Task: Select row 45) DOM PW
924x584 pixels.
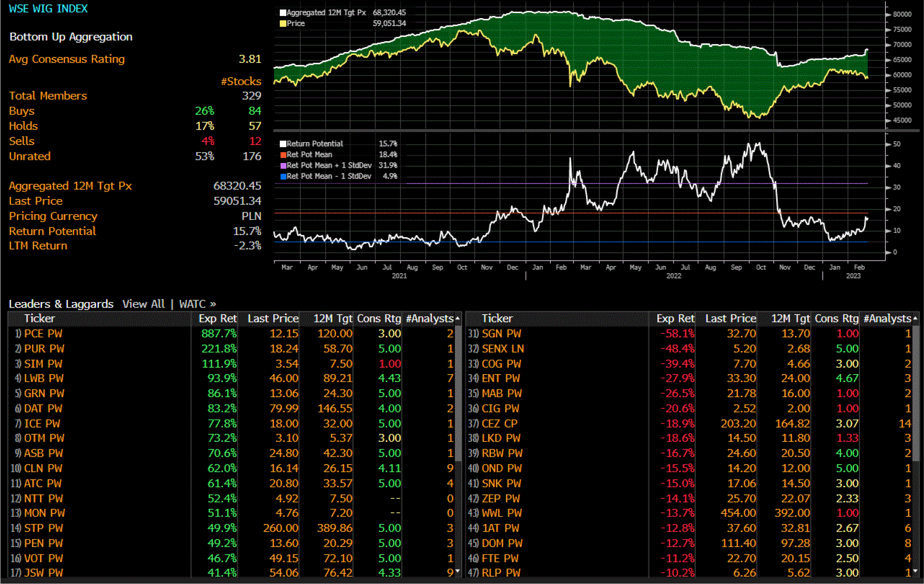Action: (689, 543)
